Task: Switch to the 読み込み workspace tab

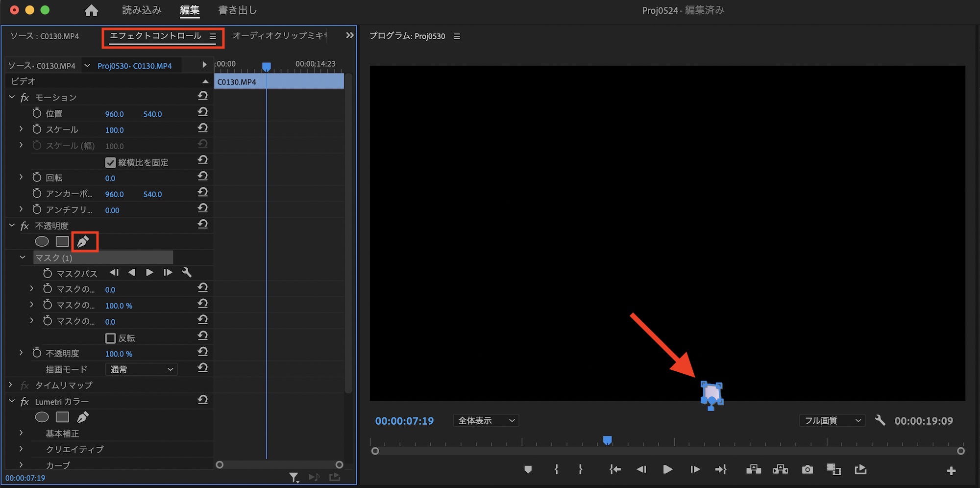Action: point(142,10)
